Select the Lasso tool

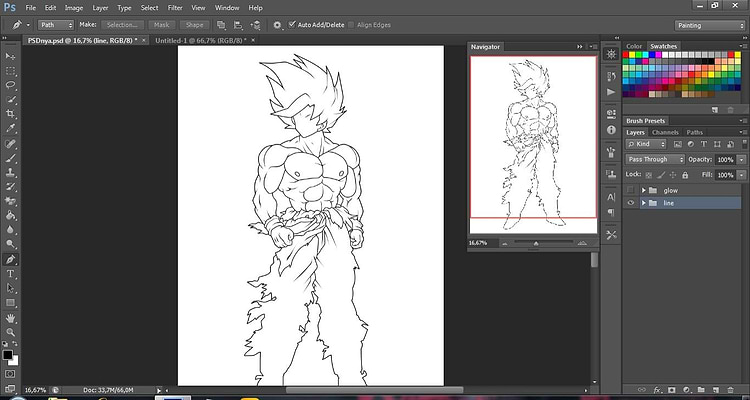(10, 85)
